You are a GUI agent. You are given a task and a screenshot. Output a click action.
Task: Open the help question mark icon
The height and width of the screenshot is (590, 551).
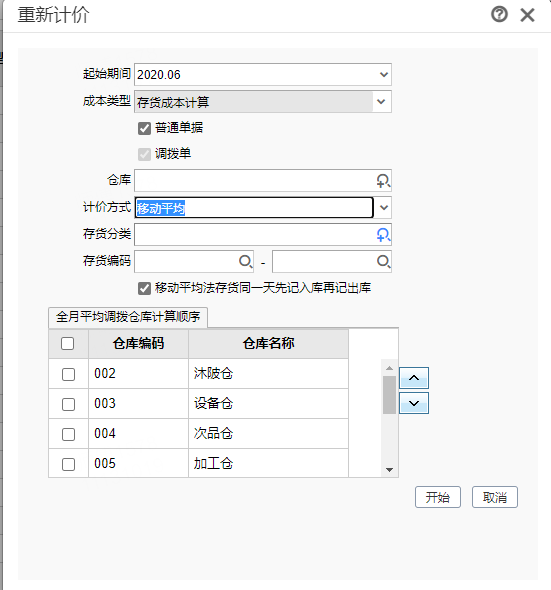pyautogui.click(x=499, y=15)
